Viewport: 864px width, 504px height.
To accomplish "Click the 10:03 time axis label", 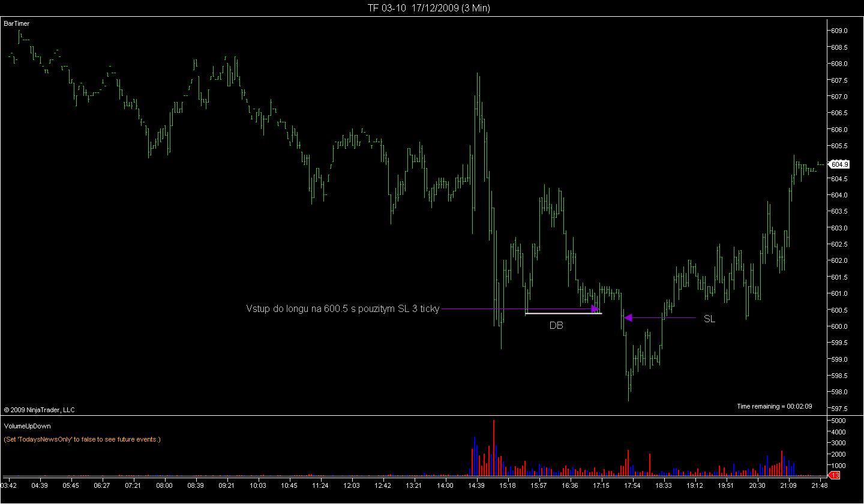I will (x=258, y=485).
